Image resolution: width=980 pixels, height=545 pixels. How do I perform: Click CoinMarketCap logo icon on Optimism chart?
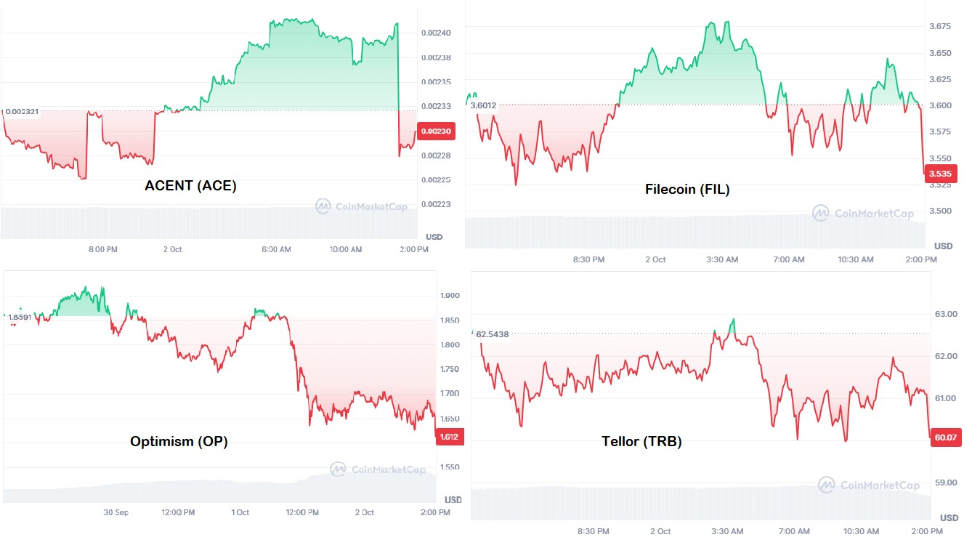tap(338, 469)
